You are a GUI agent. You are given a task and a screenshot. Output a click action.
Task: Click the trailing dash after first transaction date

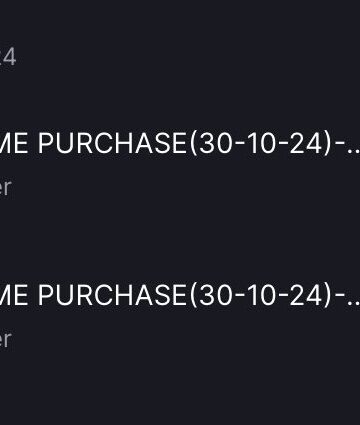click(x=339, y=145)
